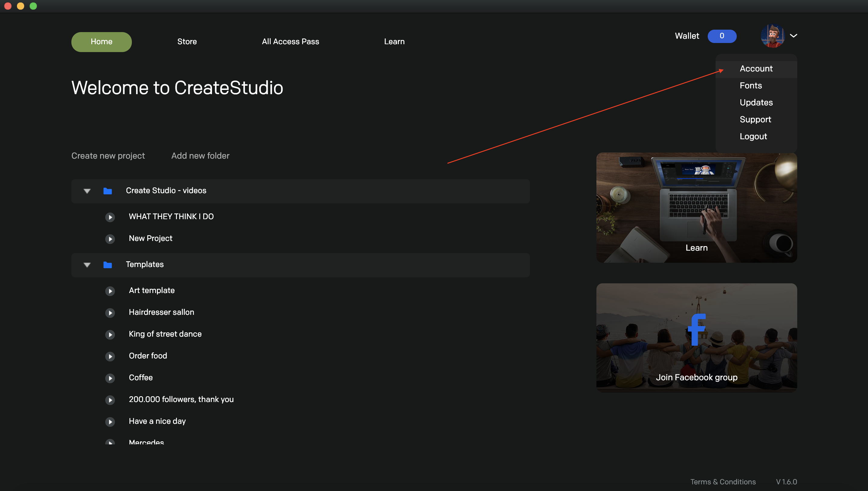This screenshot has width=868, height=491.
Task: Click the V 1.6.0 version label
Action: coord(786,482)
